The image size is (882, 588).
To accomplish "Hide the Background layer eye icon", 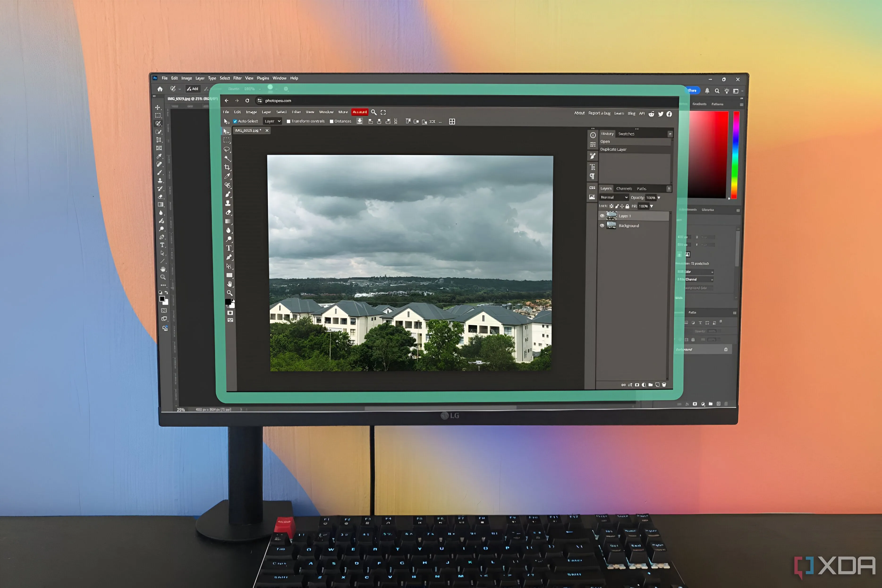I will (602, 225).
